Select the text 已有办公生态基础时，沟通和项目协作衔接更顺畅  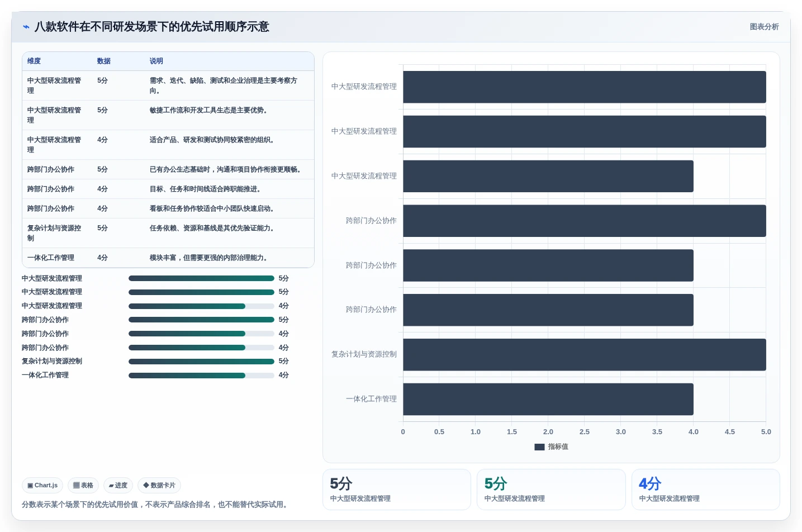(x=227, y=169)
